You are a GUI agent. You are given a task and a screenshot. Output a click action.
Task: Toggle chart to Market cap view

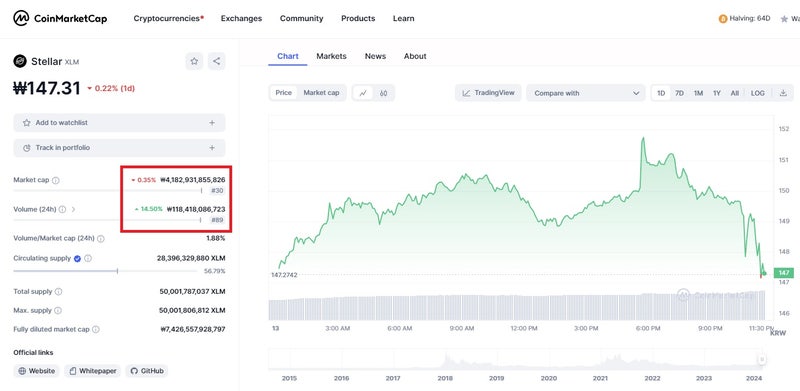321,93
